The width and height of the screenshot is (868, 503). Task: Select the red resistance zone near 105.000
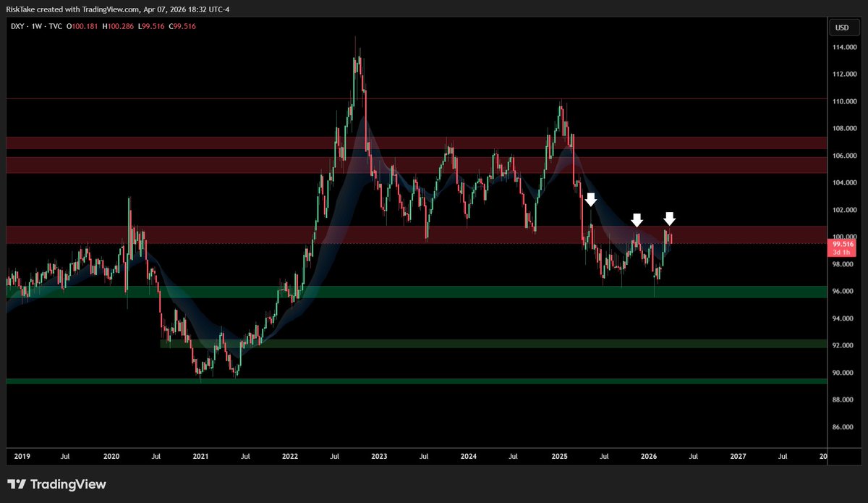416,165
